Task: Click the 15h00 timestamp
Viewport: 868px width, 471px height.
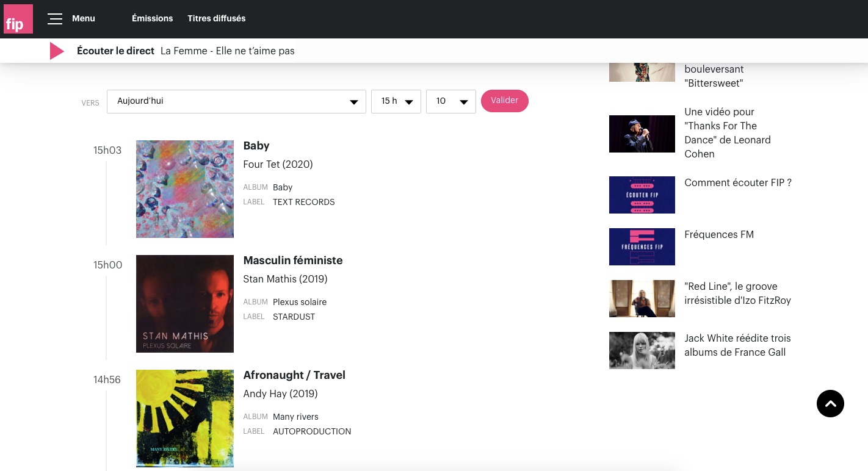Action: click(107, 265)
